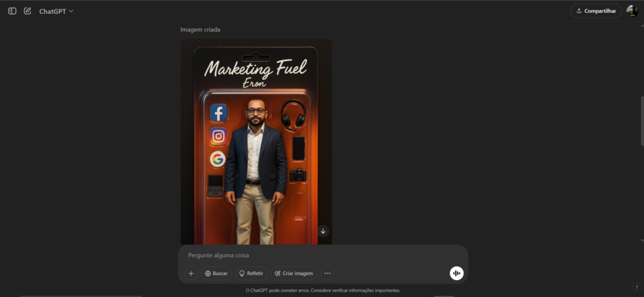
Task: Start voice mode with waveform button
Action: pyautogui.click(x=456, y=273)
